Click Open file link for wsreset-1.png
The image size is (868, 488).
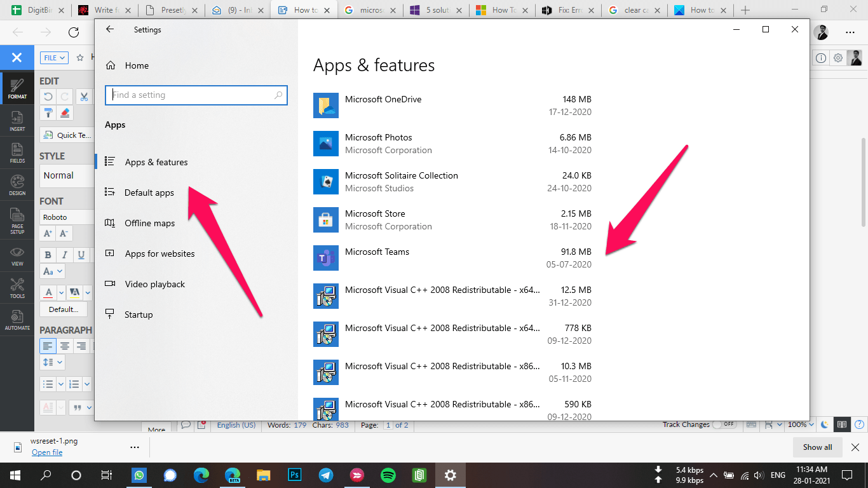pos(47,452)
